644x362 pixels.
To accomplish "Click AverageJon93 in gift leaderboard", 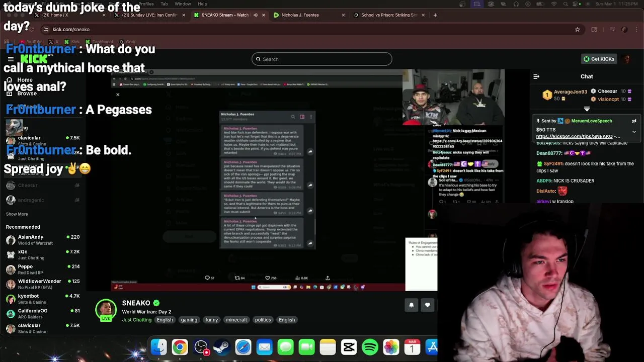I will [x=570, y=92].
